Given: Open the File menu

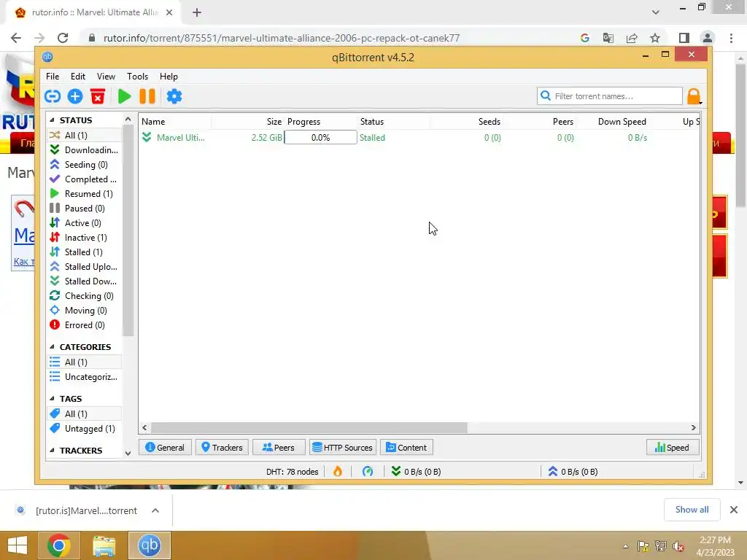Looking at the screenshot, I should pos(53,76).
